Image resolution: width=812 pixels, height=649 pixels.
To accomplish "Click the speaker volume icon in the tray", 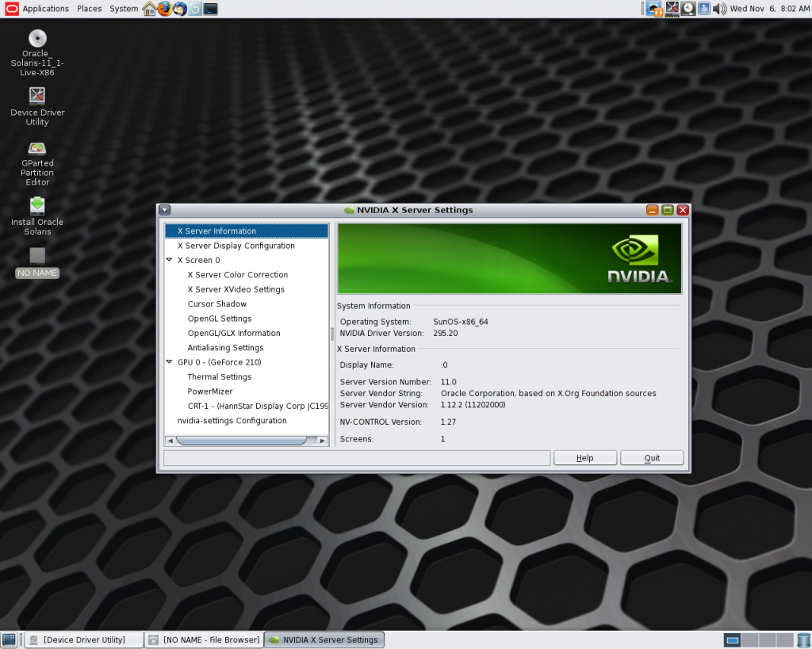I will [718, 9].
